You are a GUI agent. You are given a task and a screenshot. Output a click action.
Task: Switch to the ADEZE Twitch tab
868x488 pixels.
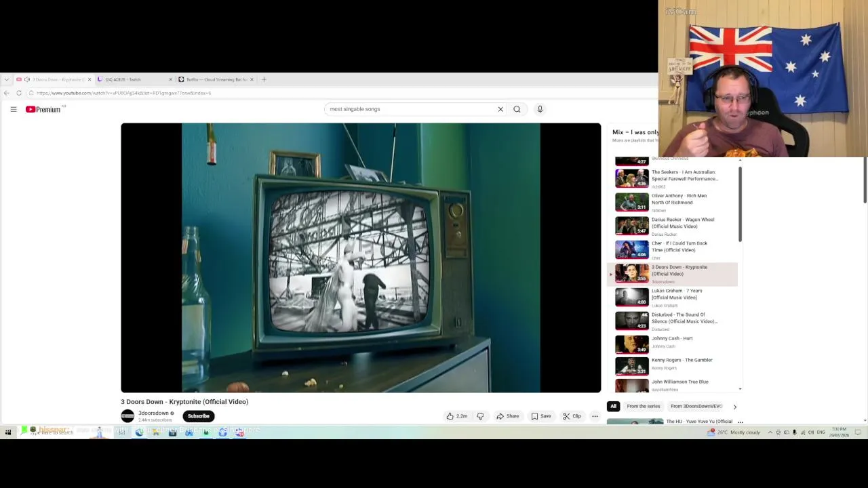point(132,79)
